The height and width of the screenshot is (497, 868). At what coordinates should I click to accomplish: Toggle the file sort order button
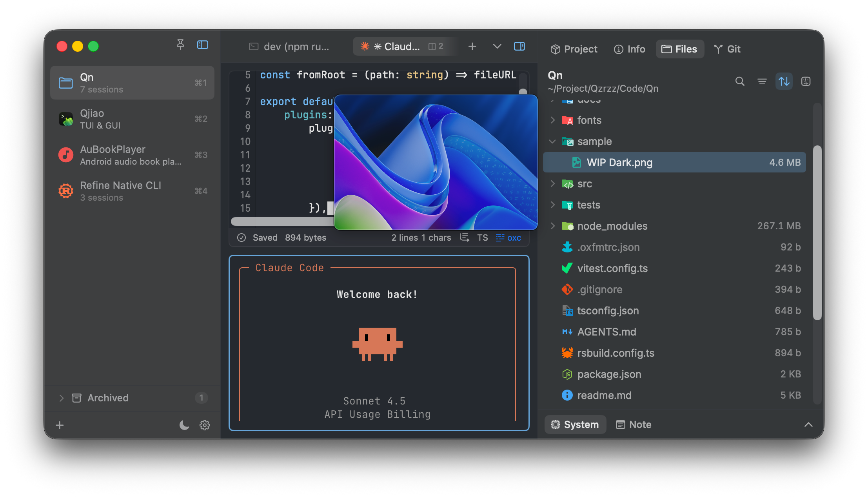pyautogui.click(x=784, y=81)
